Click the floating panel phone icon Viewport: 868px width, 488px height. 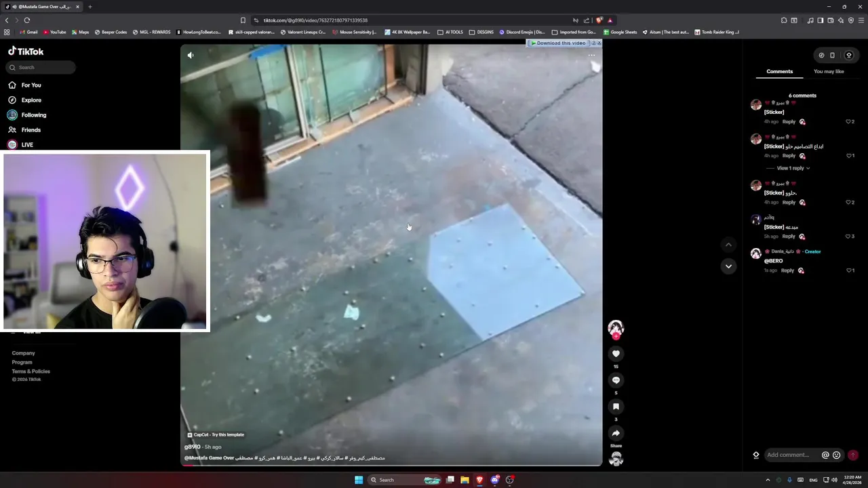coord(832,56)
